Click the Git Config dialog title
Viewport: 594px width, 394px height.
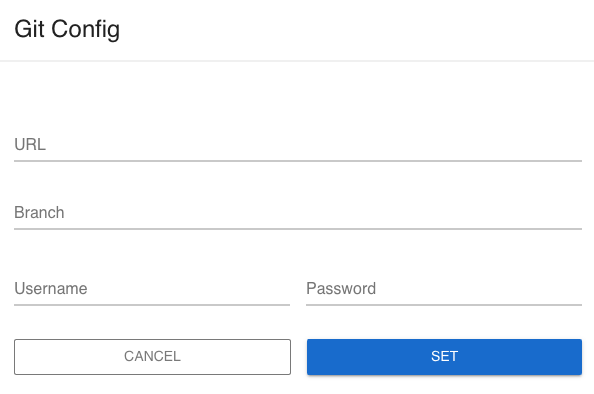coord(67,30)
